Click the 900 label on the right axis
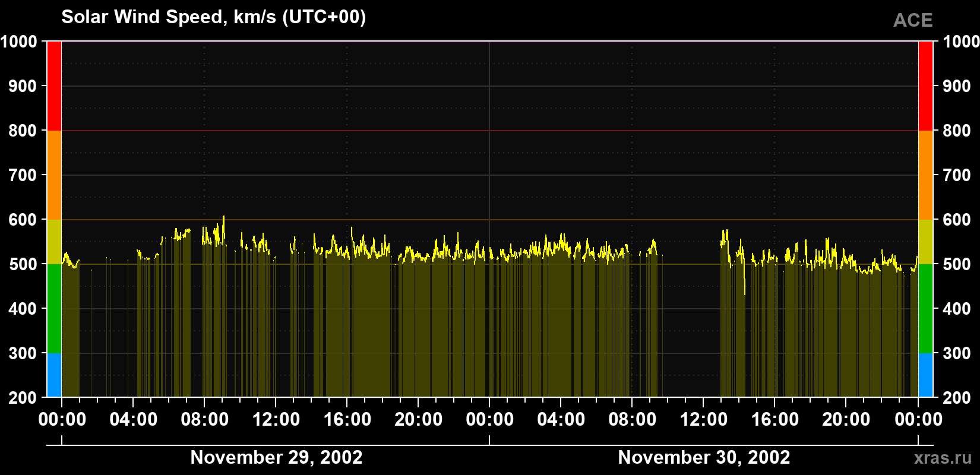This screenshot has height=475, width=980. pos(957,86)
